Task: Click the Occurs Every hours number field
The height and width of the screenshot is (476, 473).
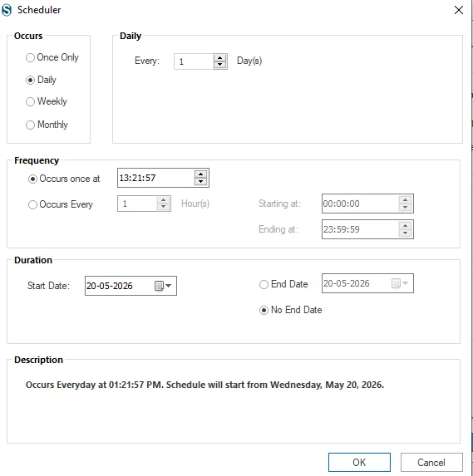Action: (x=138, y=204)
